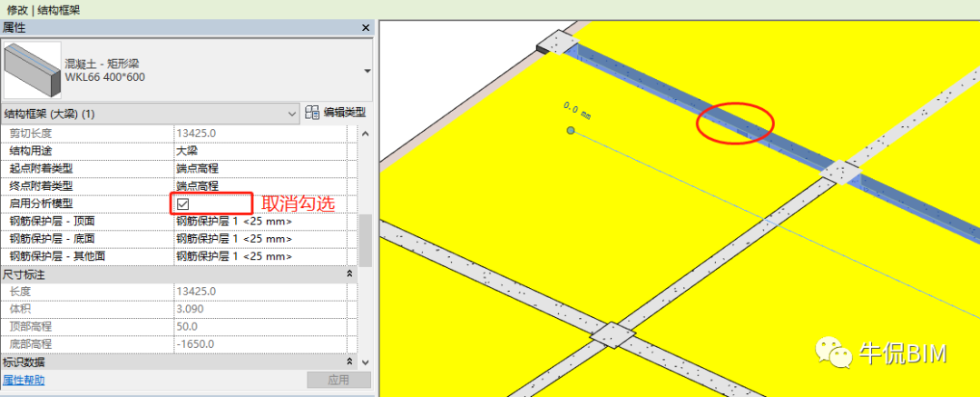This screenshot has height=397, width=980.
Task: Click the properties panel scrollbar thumb
Action: pos(366,241)
